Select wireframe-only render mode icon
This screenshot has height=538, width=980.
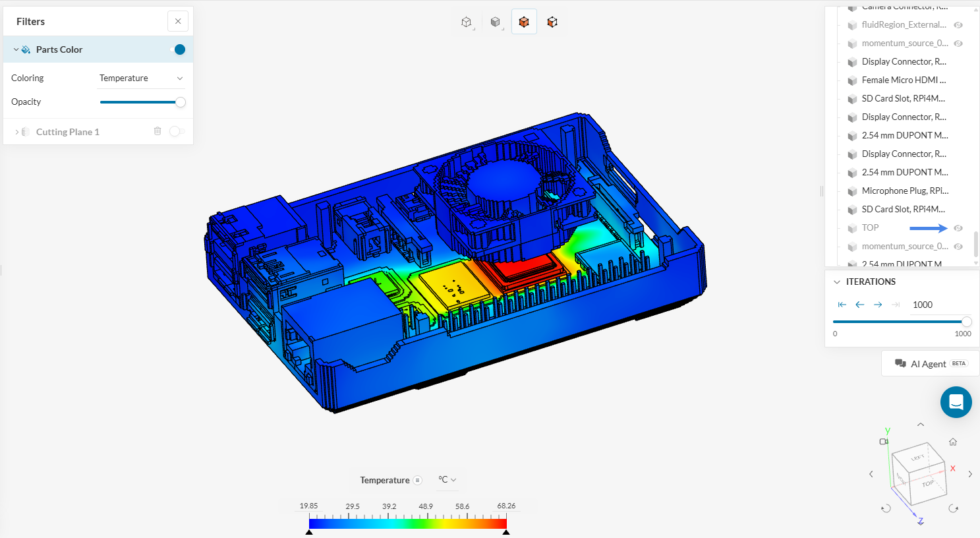pyautogui.click(x=467, y=22)
